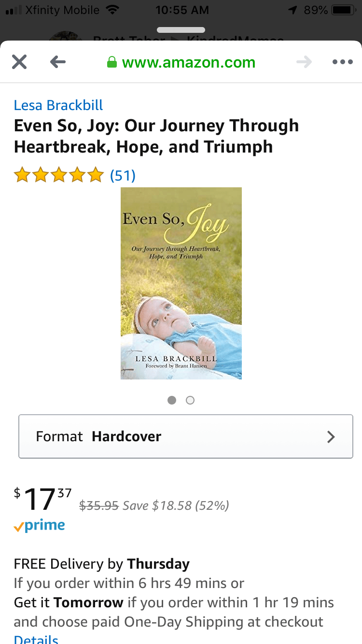Tap the Wi-Fi icon in status bar
This screenshot has width=362, height=644.
(x=112, y=10)
